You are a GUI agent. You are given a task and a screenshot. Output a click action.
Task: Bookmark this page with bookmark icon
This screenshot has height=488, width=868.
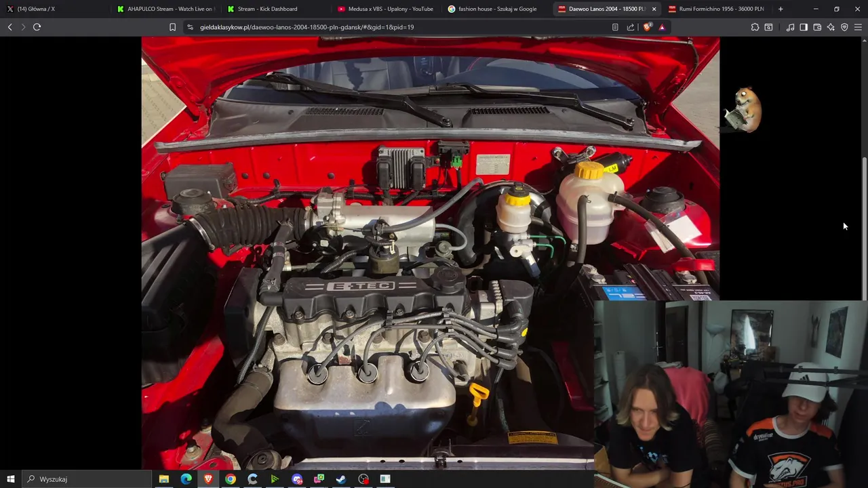172,27
